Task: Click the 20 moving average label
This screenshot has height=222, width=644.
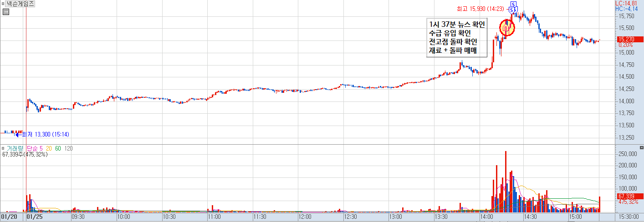Action: (x=48, y=148)
